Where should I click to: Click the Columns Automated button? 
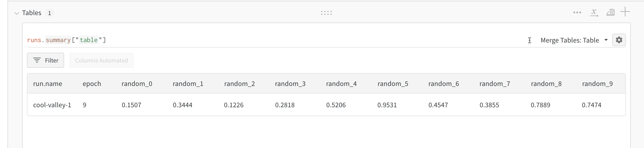101,60
